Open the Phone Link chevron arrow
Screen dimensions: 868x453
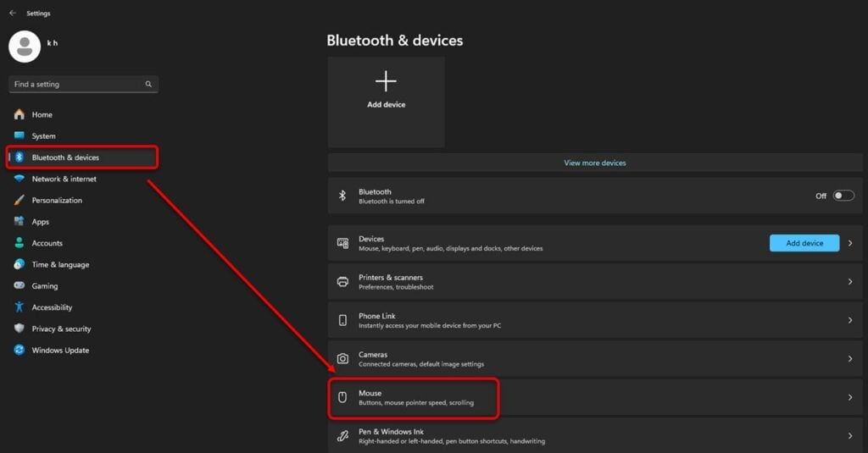click(x=850, y=320)
